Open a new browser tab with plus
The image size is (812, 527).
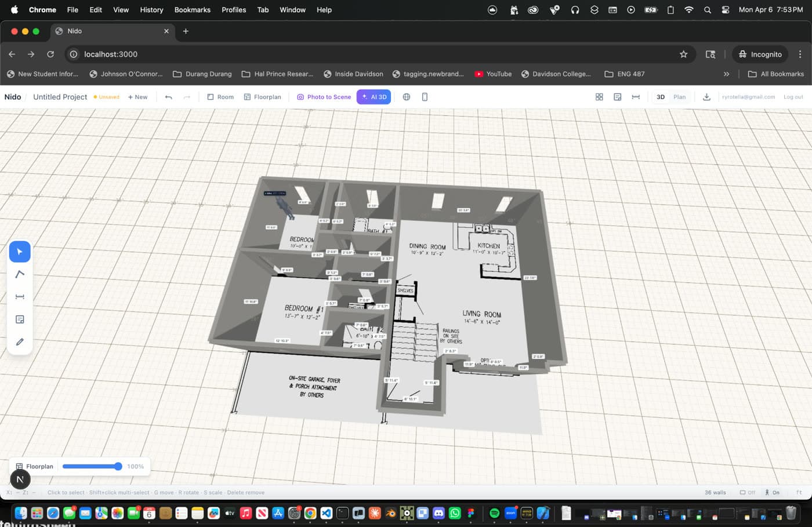(186, 31)
